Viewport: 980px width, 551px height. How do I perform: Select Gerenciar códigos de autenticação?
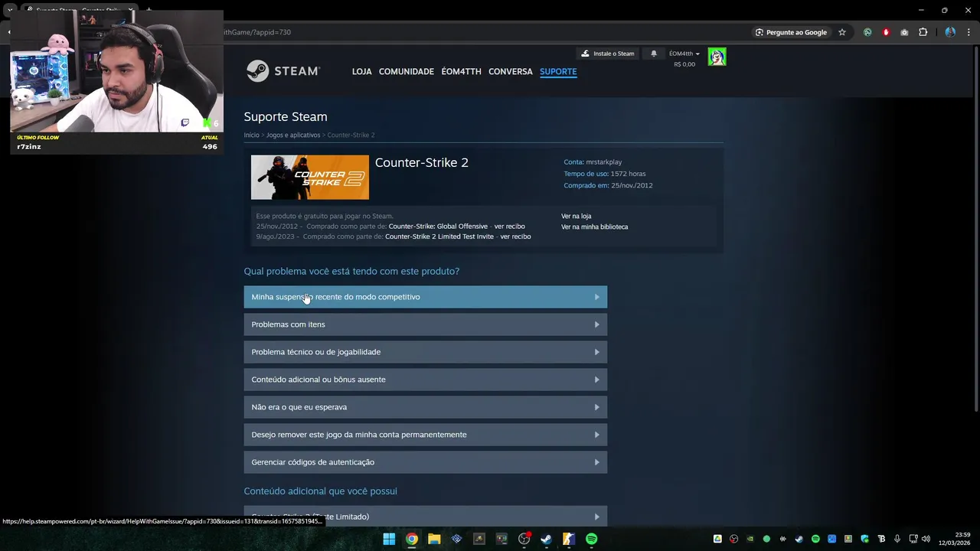pyautogui.click(x=425, y=462)
